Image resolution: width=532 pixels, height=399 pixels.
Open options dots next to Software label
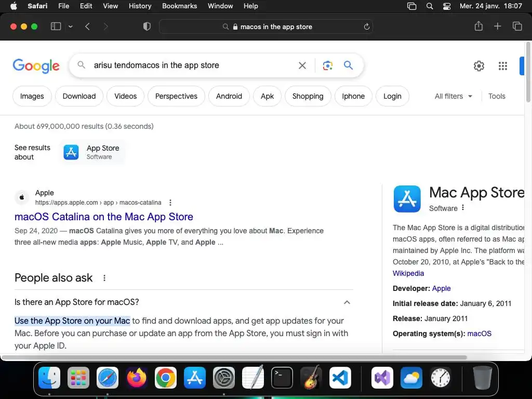(463, 208)
